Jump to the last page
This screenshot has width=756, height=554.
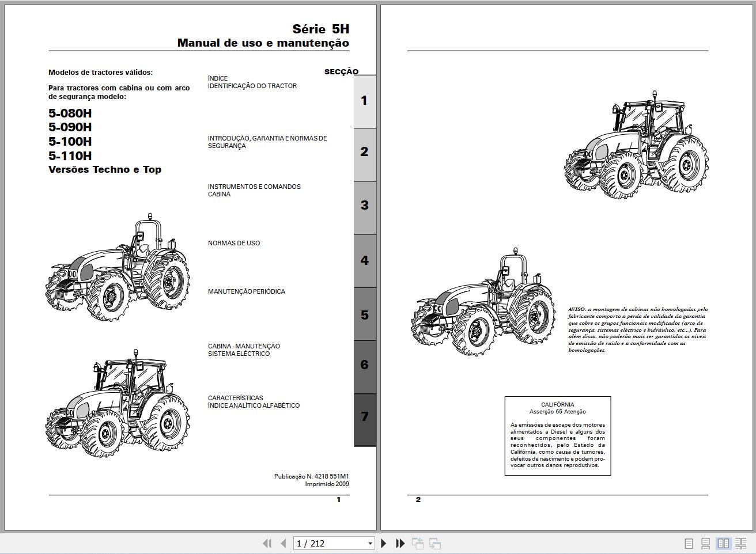pyautogui.click(x=400, y=543)
